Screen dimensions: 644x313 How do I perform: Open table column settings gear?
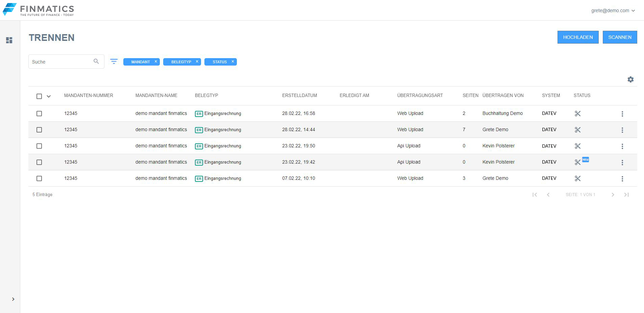pyautogui.click(x=630, y=79)
